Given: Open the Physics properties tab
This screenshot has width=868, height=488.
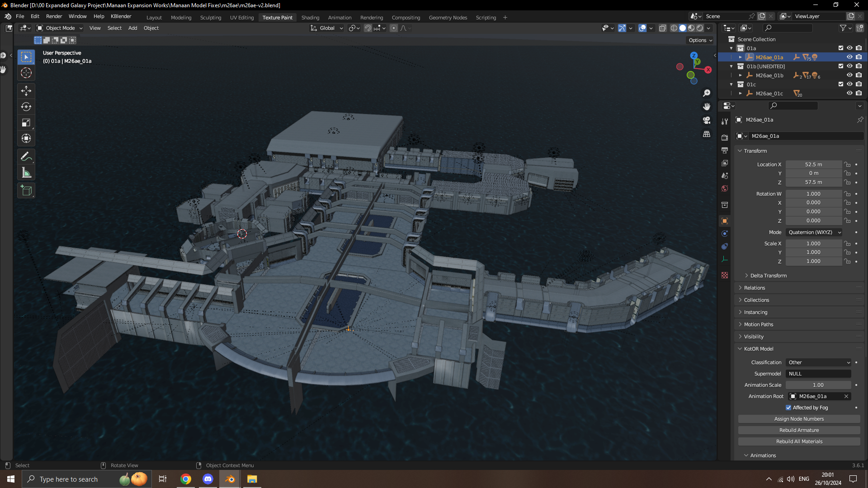Looking at the screenshot, I should tap(725, 234).
